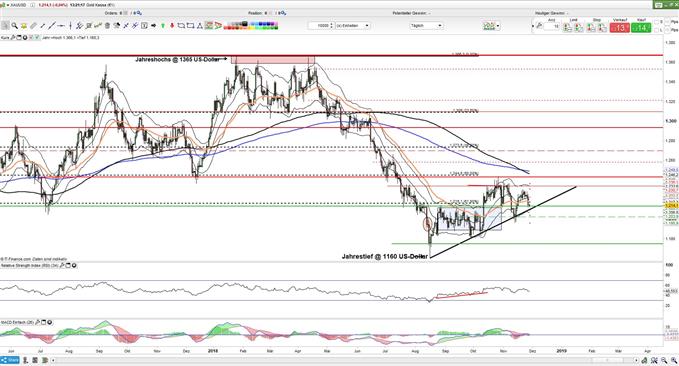The width and height of the screenshot is (679, 366).
Task: Click the red Verkauf sell button
Action: click(620, 28)
